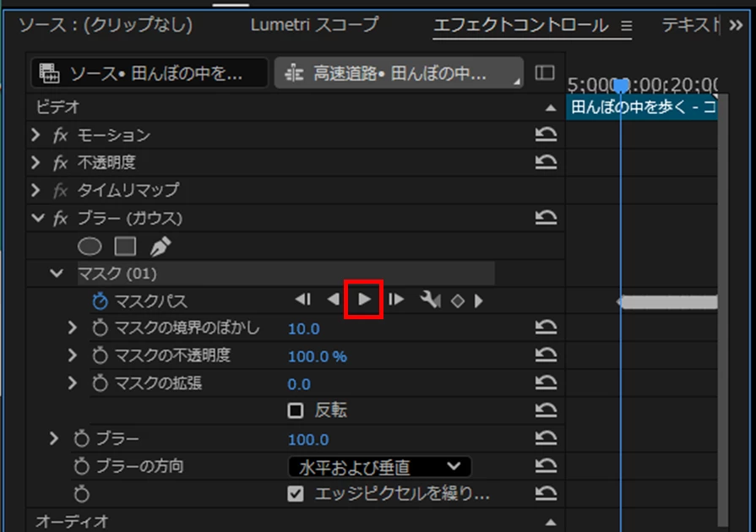Screen dimensions: 756x532
Task: Toggle マスクの境界のぼかし stopwatch
Action: (x=100, y=328)
